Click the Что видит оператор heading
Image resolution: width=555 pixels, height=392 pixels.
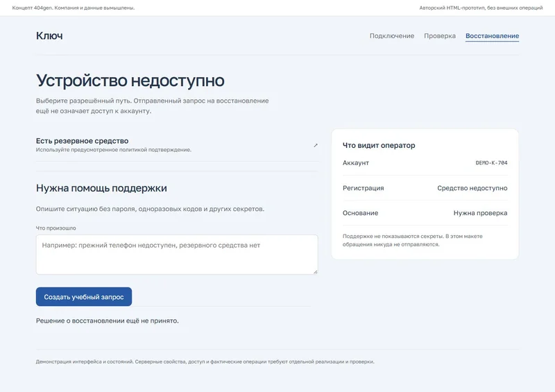379,145
